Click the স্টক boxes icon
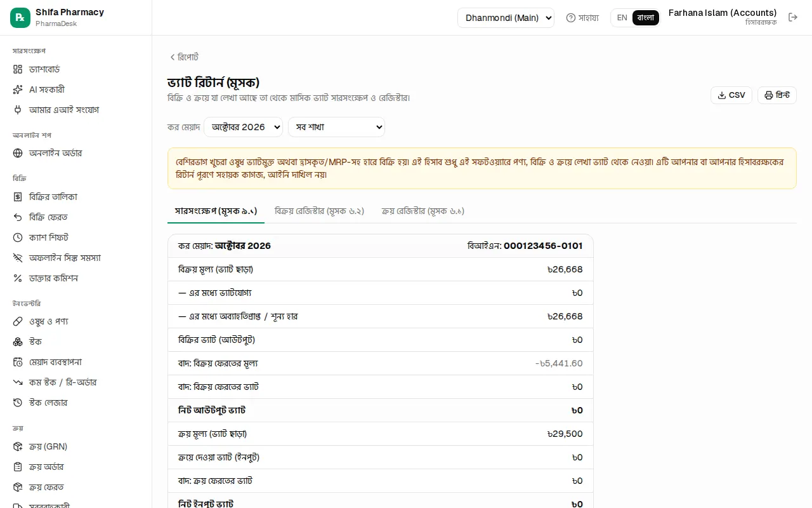This screenshot has height=508, width=812. (x=18, y=342)
